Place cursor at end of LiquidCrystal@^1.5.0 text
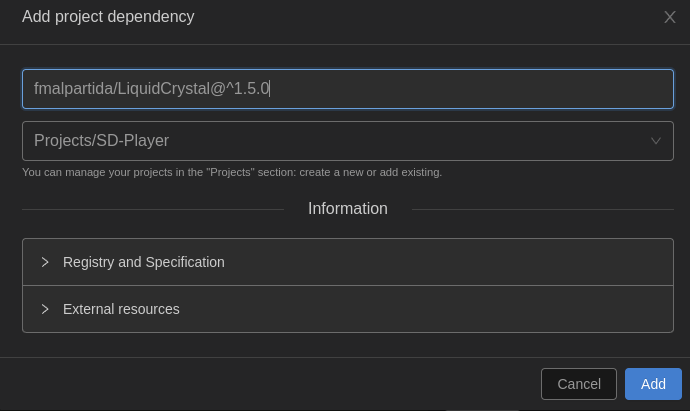Screen dimensions: 690x411 coord(270,88)
